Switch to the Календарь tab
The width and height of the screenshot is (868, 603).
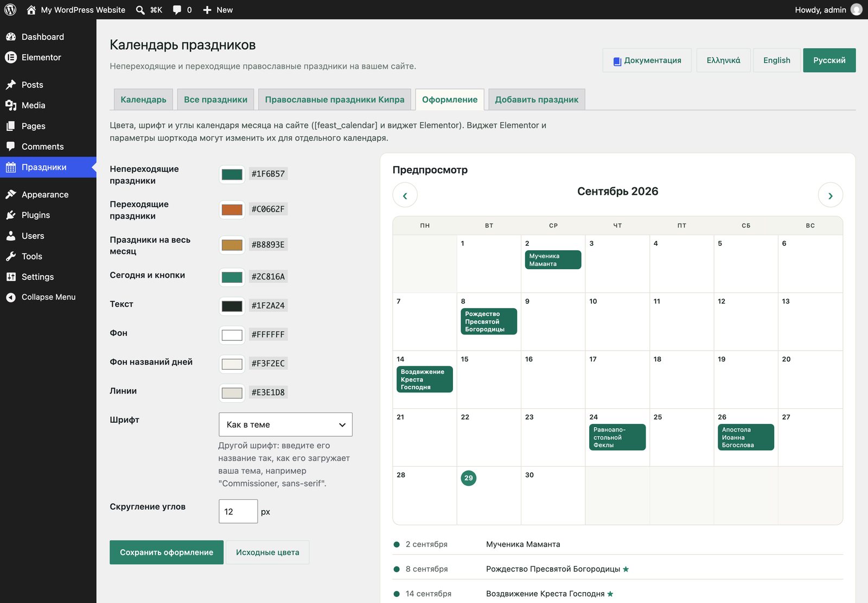point(143,99)
